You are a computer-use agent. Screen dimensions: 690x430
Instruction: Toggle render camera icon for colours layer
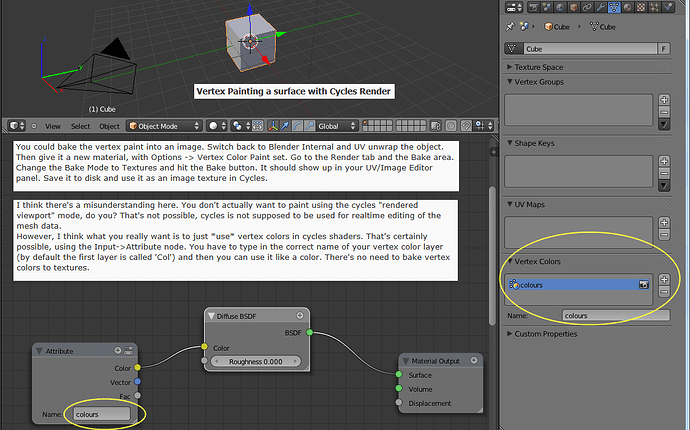[x=644, y=285]
